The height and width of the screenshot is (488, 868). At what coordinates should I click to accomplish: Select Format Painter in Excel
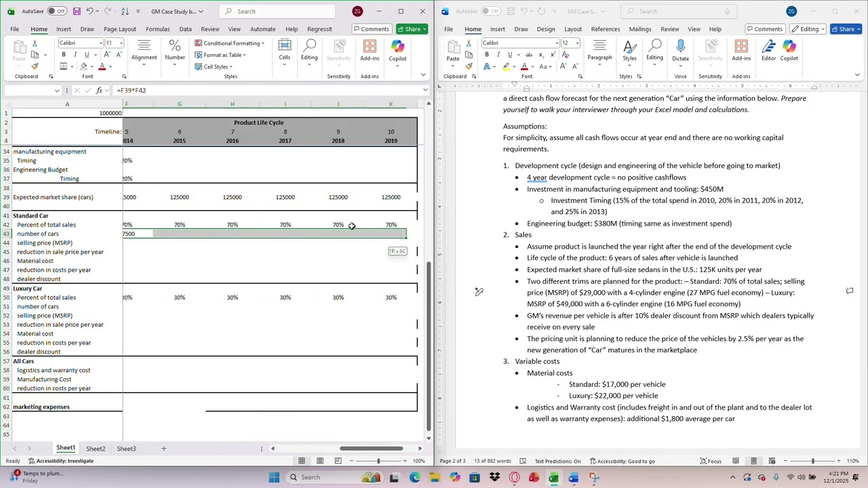pyautogui.click(x=35, y=66)
